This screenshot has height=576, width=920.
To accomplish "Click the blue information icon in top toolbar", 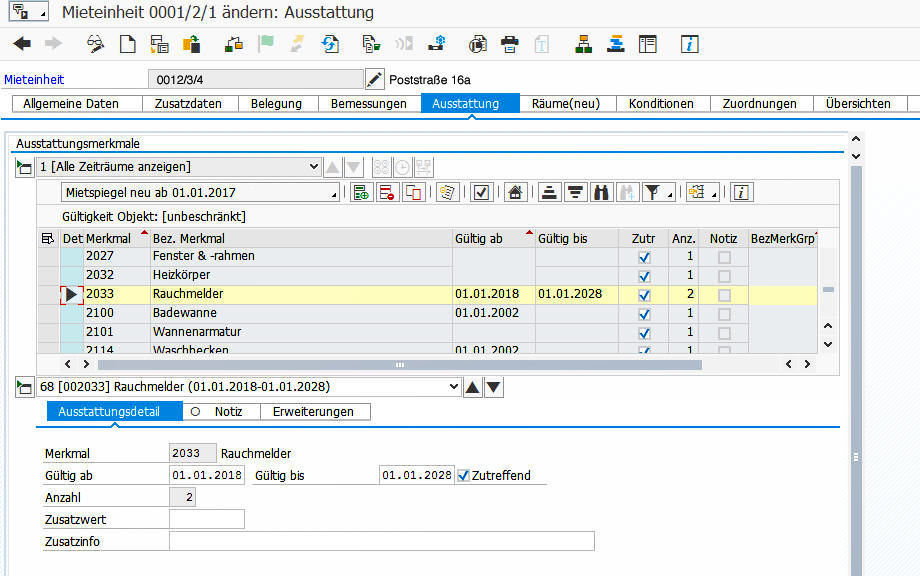I will 689,44.
